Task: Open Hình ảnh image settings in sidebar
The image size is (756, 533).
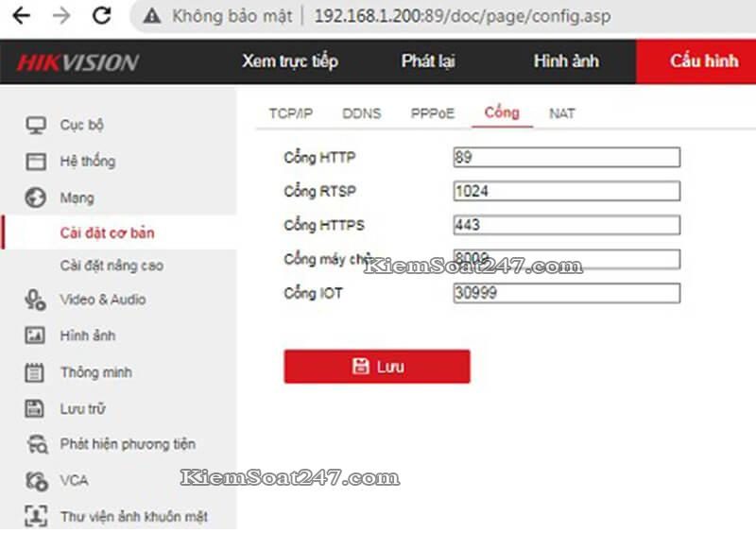Action: (x=87, y=335)
